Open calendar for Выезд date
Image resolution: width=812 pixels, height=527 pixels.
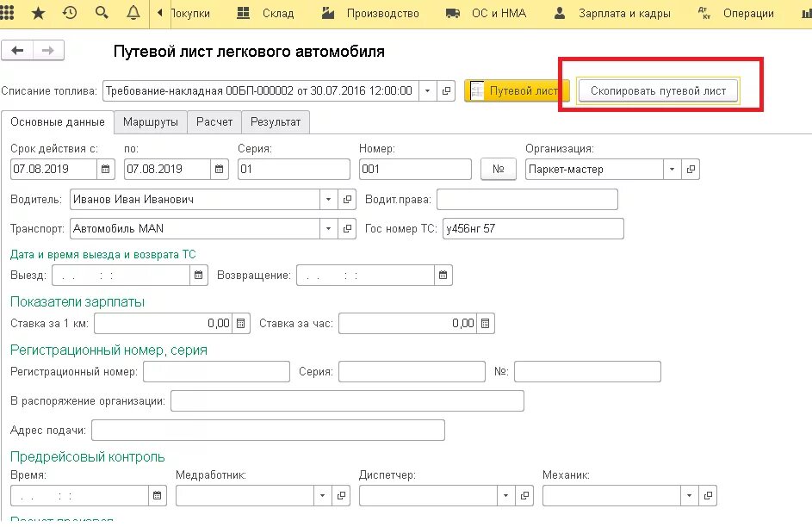pyautogui.click(x=198, y=276)
